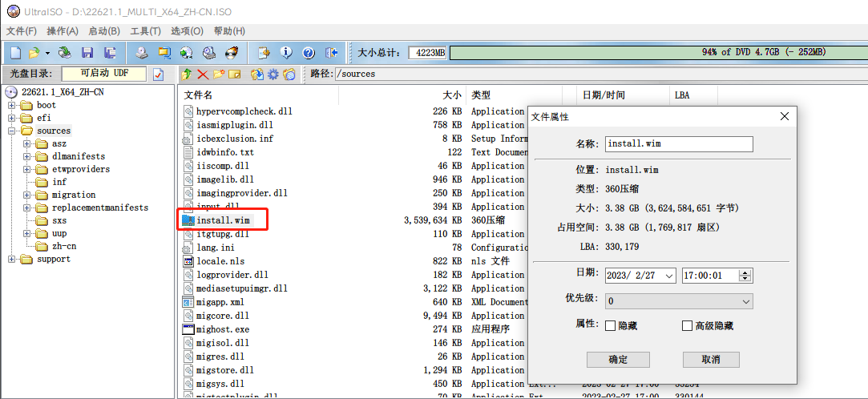The height and width of the screenshot is (399, 868).
Task: Expand the migration folder node
Action: [27, 195]
